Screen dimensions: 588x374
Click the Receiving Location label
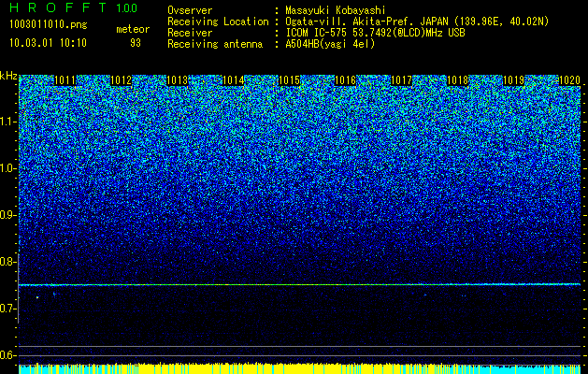(218, 22)
